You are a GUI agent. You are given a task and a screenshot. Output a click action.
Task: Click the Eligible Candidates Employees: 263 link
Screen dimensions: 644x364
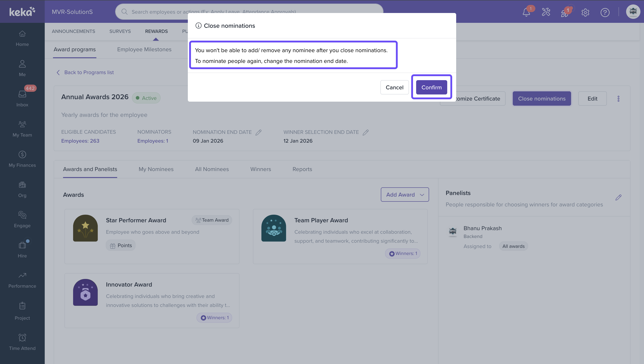[80, 141]
